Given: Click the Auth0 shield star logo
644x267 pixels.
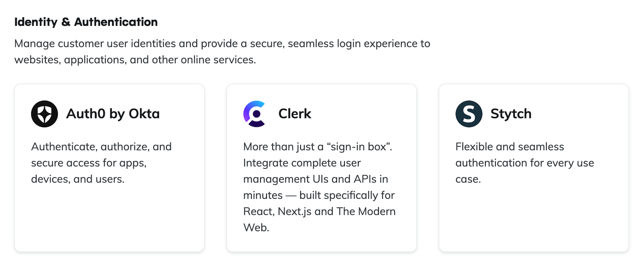Looking at the screenshot, I should coord(44,114).
